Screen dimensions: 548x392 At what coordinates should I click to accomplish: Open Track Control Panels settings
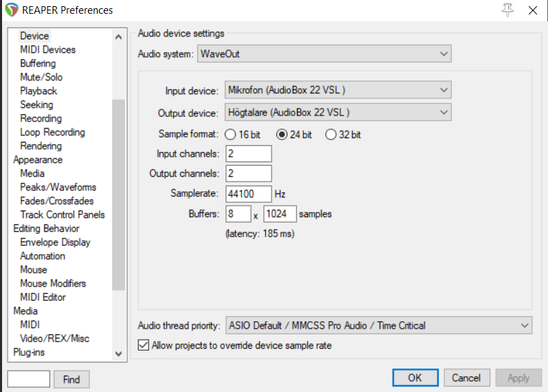pos(63,215)
